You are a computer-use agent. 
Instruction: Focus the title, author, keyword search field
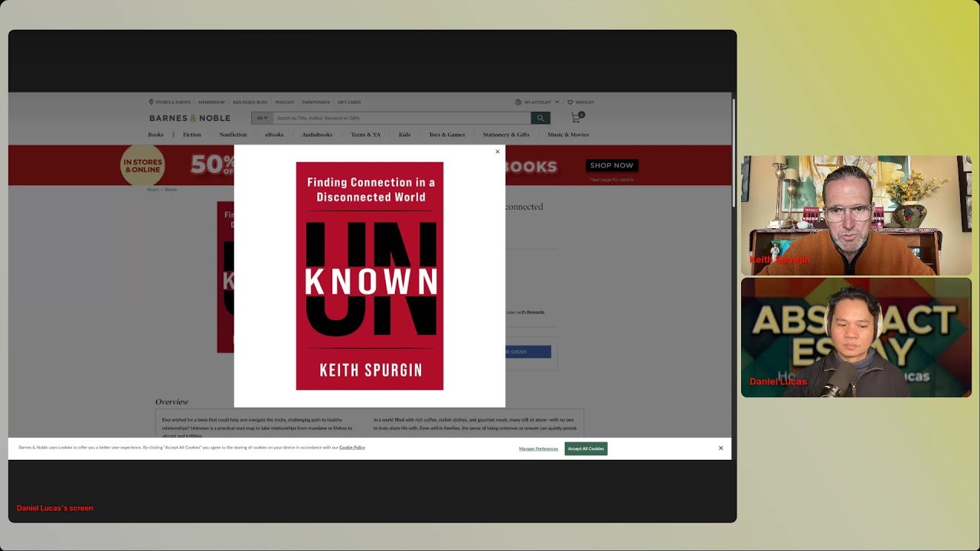point(402,118)
